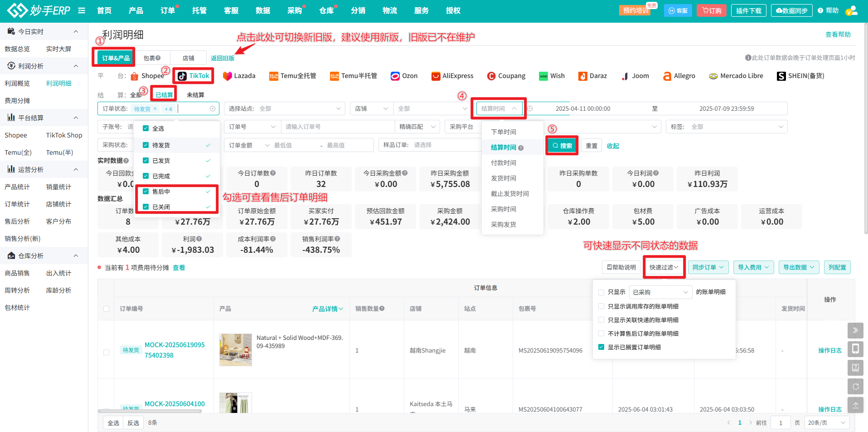Open the 选择站点 dropdown
868x432 pixels.
pos(285,108)
